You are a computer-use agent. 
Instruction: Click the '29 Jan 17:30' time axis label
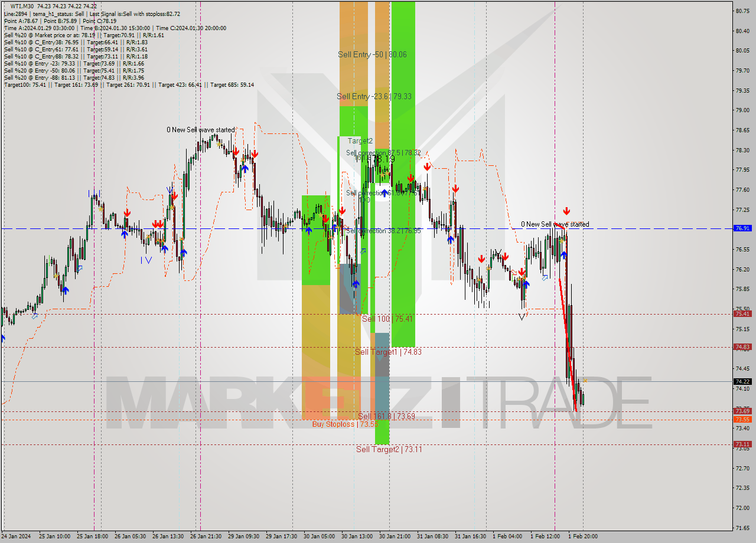tap(282, 537)
